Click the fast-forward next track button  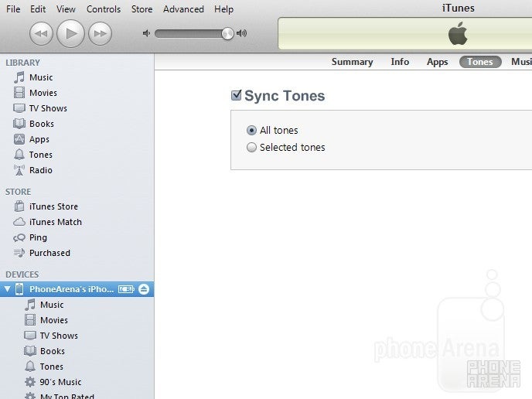click(100, 33)
